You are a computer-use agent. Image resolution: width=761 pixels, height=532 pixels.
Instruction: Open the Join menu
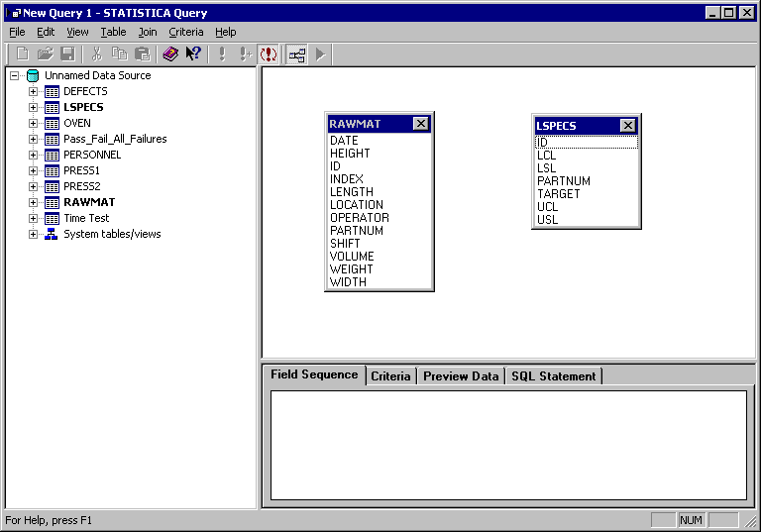pos(147,32)
